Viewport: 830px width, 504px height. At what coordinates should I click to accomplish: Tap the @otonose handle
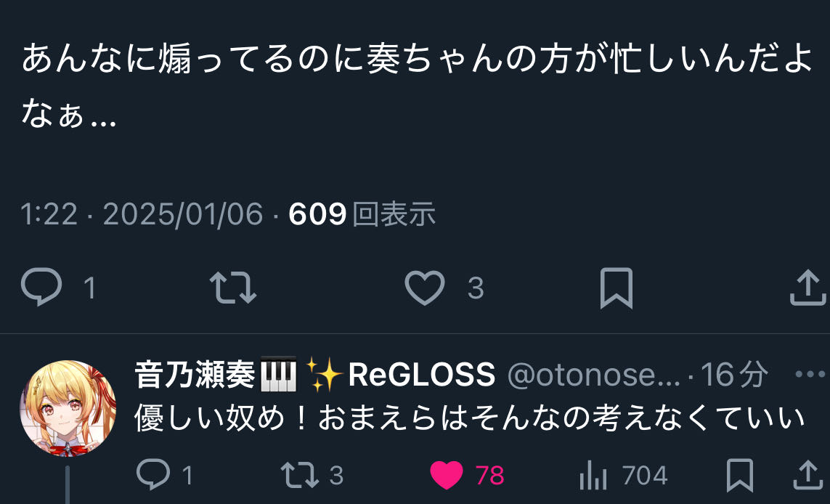(x=593, y=375)
